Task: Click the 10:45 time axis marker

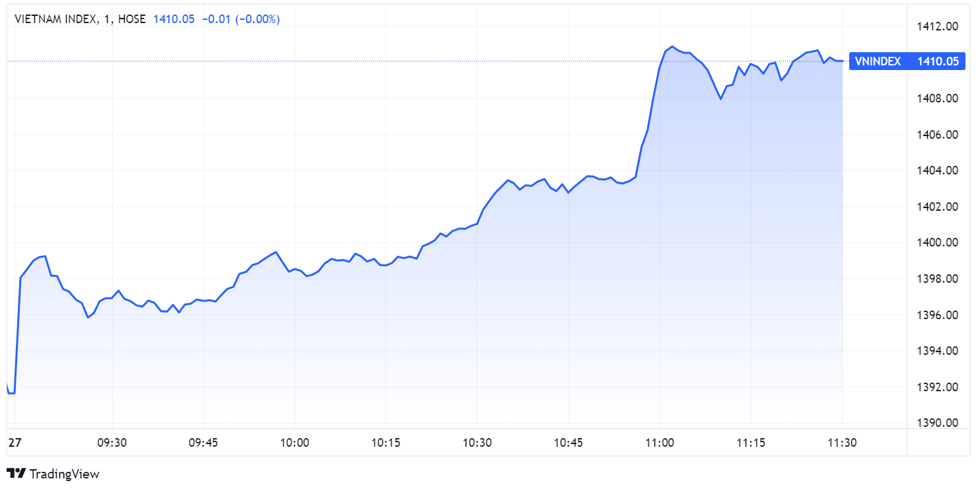Action: click(x=569, y=443)
